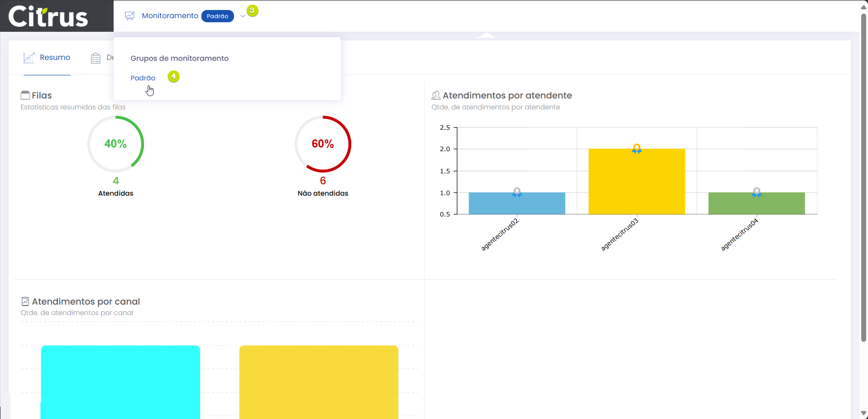This screenshot has width=868, height=419.
Task: Click the gold medal on agentecitrus03 bar
Action: tap(637, 148)
